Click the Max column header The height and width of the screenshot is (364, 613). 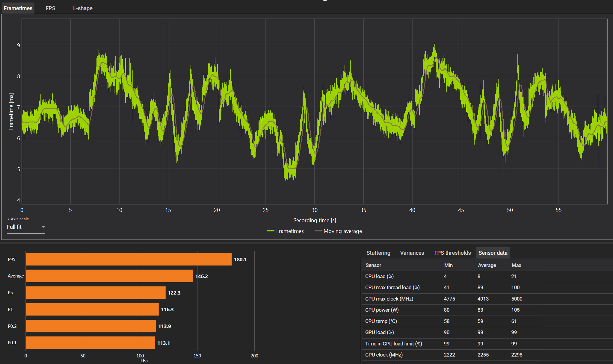click(516, 265)
